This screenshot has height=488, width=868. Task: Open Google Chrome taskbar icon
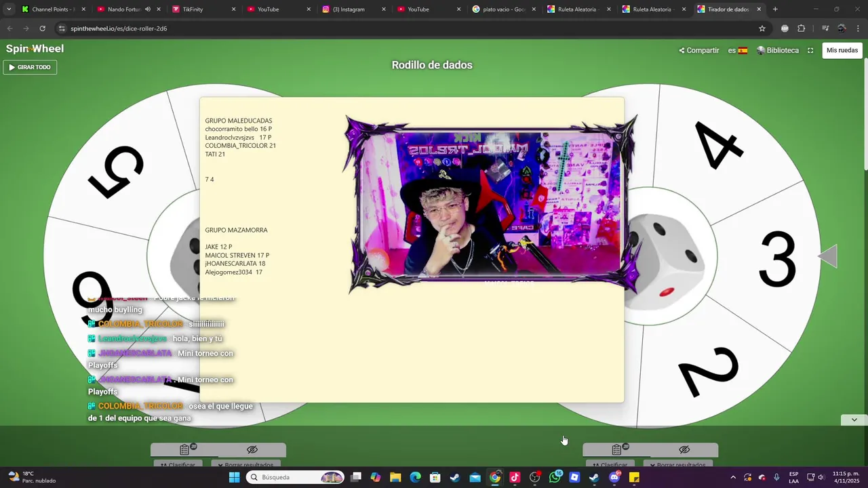coord(495,477)
